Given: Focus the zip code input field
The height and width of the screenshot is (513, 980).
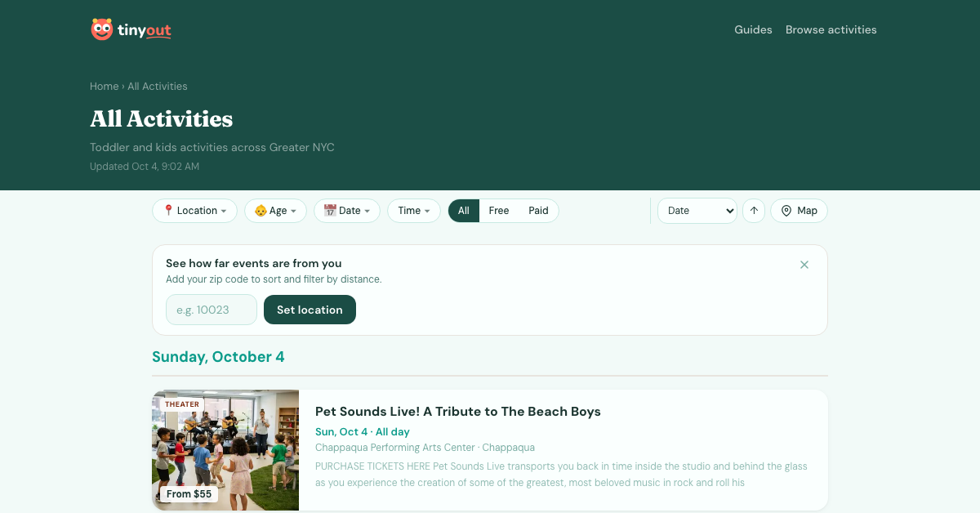Looking at the screenshot, I should pyautogui.click(x=212, y=310).
